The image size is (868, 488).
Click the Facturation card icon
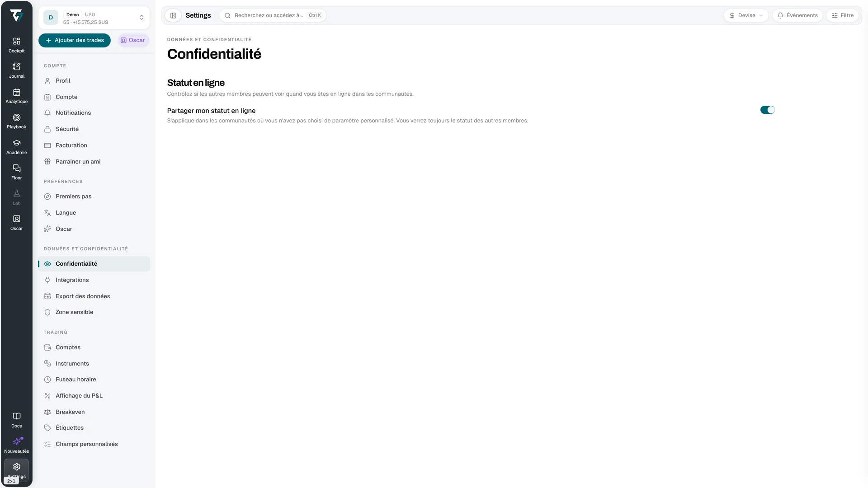[x=47, y=145]
